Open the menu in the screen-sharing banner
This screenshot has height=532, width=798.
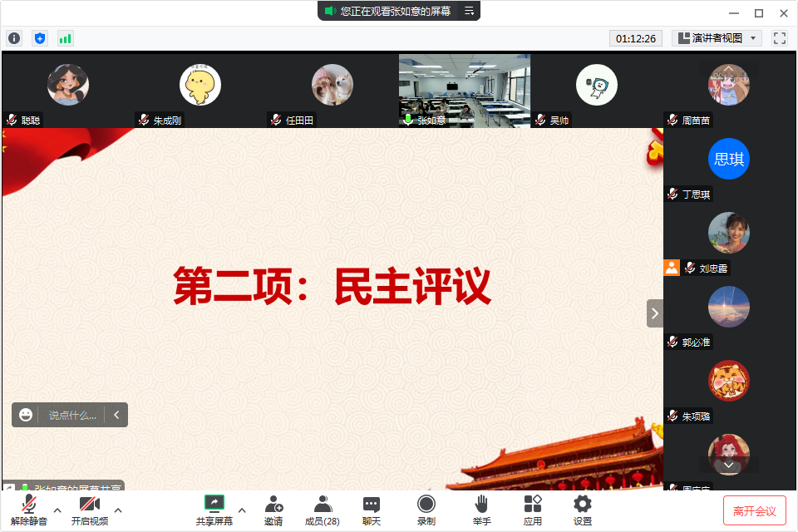pos(469,11)
